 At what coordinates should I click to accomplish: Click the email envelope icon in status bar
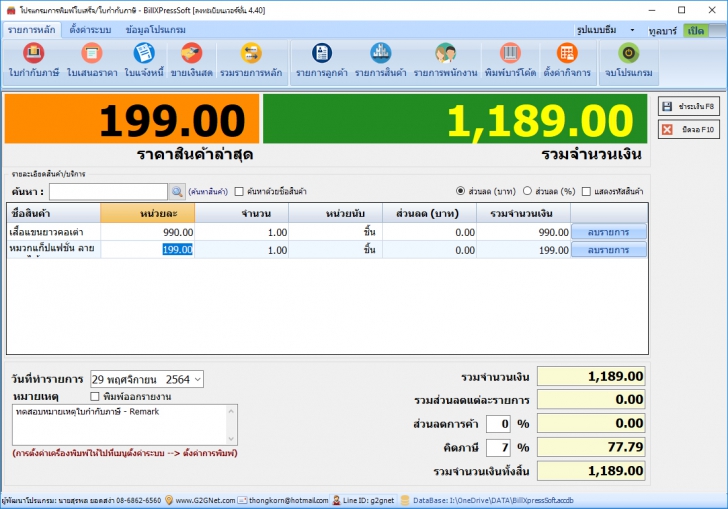pos(242,500)
